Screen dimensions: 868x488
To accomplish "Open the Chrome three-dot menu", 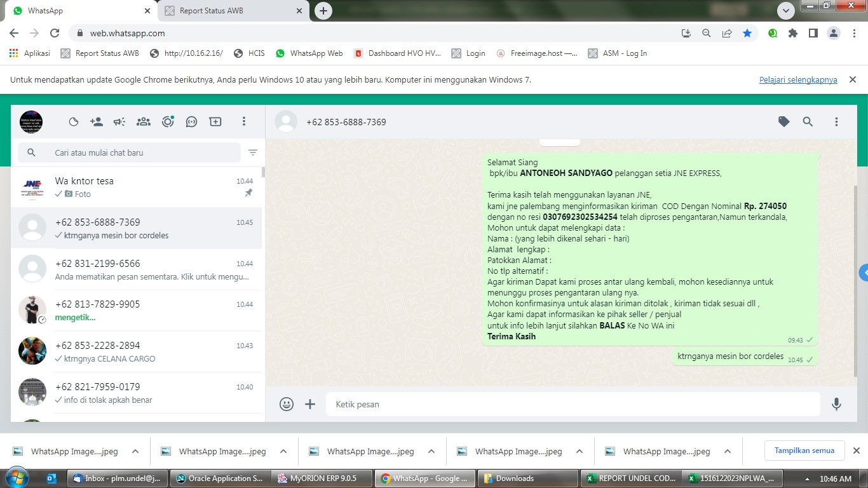I will click(x=854, y=33).
